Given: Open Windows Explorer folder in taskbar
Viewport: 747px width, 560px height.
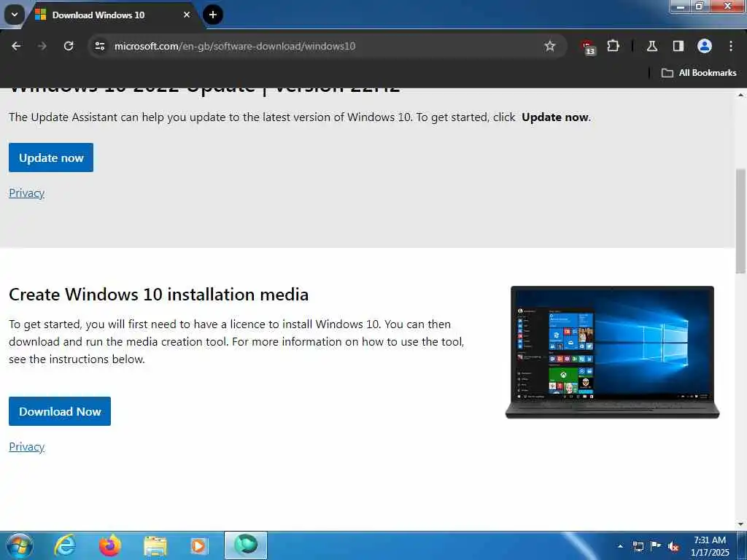Looking at the screenshot, I should pos(155,547).
